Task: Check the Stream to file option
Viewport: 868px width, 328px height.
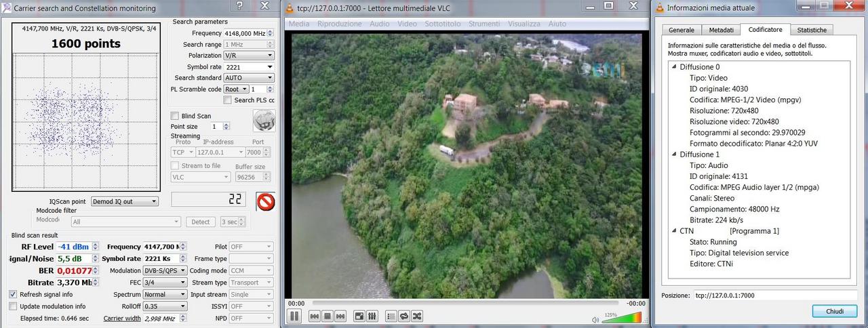Action: click(175, 165)
